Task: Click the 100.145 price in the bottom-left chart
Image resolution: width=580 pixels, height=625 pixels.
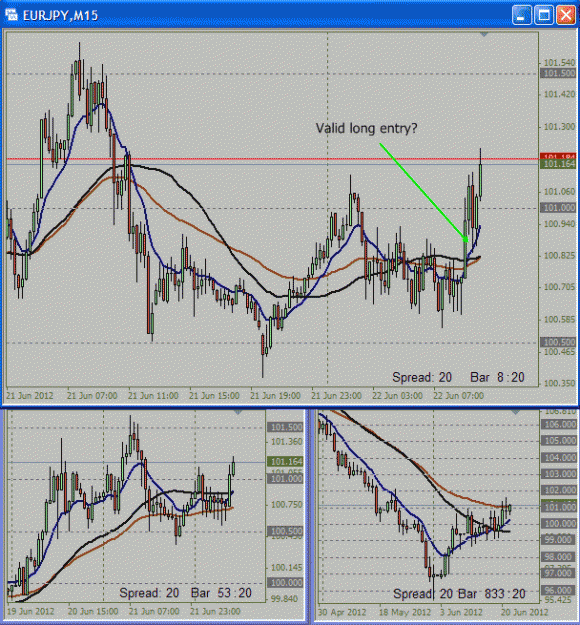Action: tap(287, 567)
